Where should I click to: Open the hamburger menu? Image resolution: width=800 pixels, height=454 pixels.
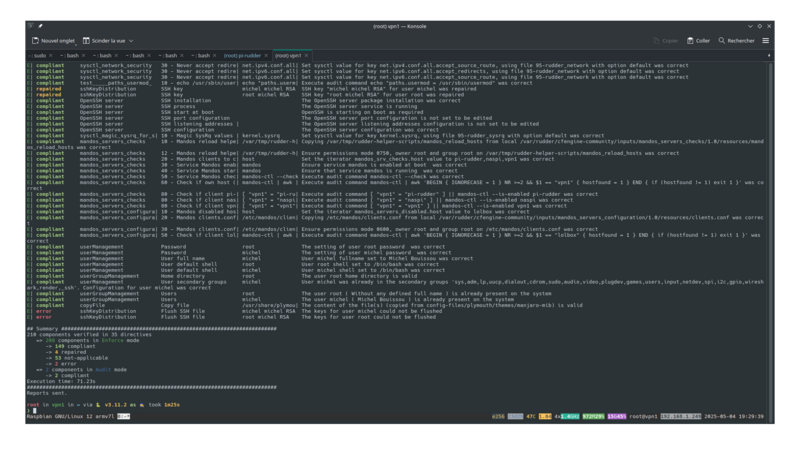tap(765, 41)
